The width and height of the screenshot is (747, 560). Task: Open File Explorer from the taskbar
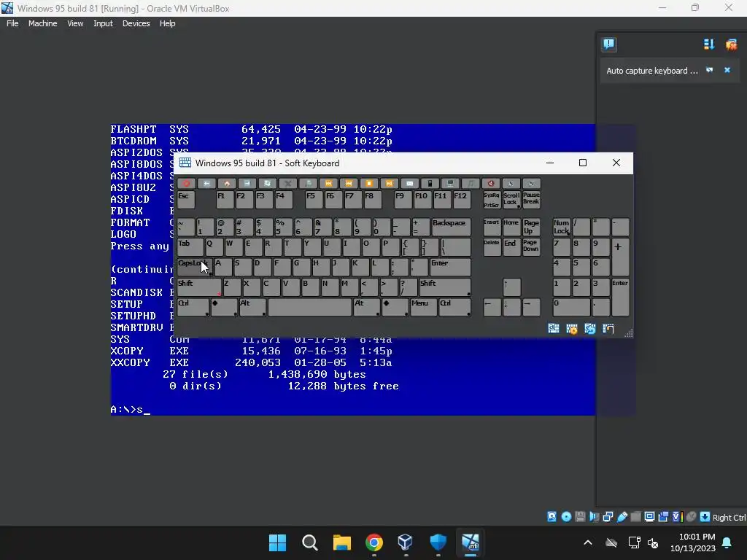tap(341, 542)
